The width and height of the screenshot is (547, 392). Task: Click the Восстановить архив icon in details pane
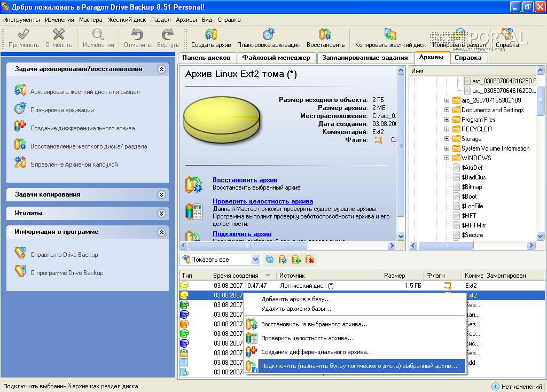[193, 184]
